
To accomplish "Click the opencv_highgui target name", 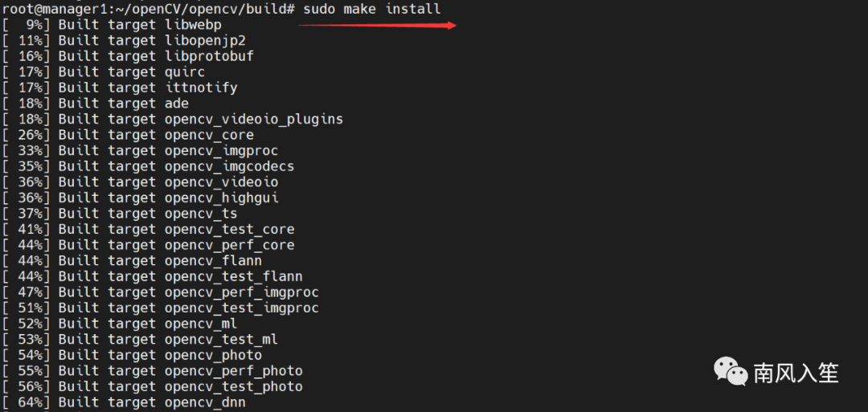I will click(222, 198).
